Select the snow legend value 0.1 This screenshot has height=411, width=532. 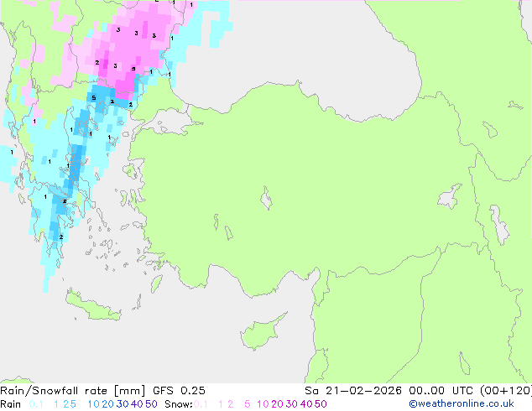[x=201, y=404]
